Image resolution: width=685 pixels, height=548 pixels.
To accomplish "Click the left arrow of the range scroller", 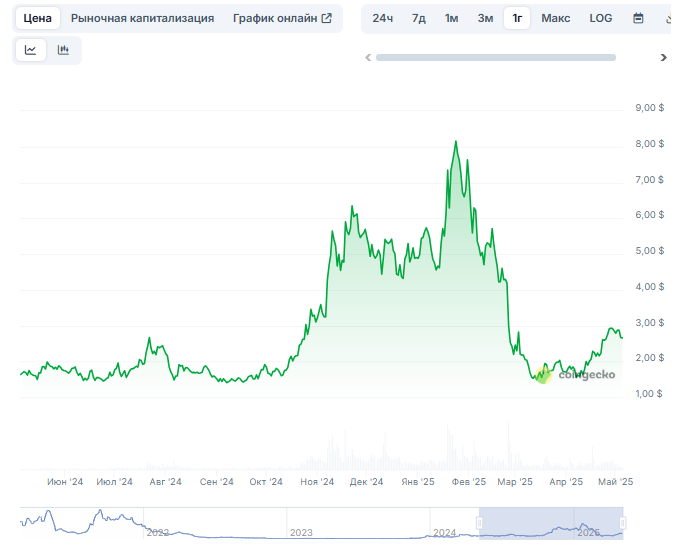I will [x=368, y=58].
